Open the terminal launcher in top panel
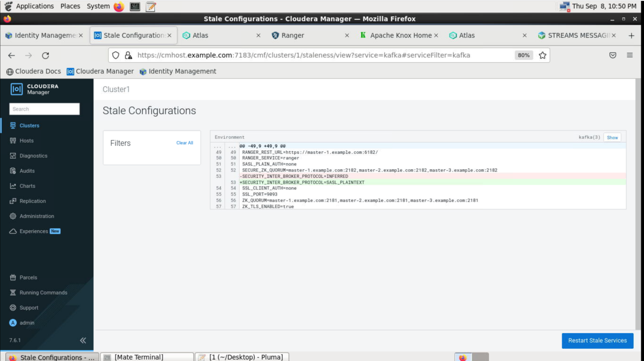The image size is (644, 361). pos(135,6)
